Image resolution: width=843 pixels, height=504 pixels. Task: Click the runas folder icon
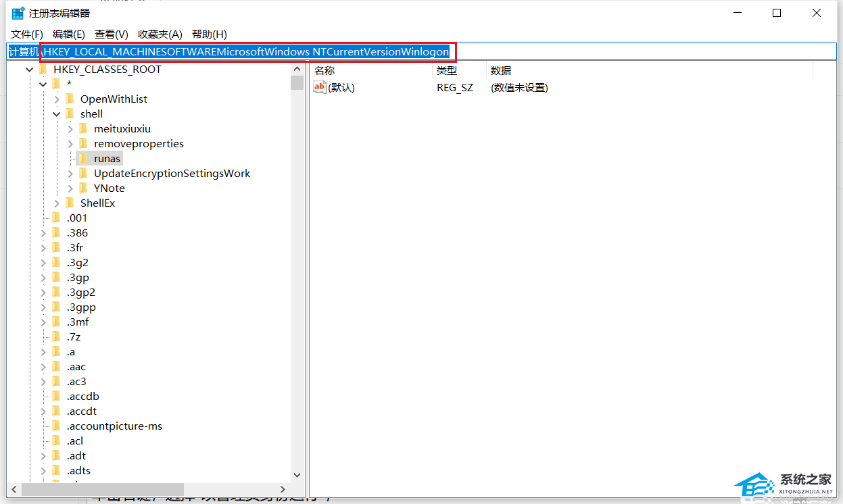[x=83, y=158]
